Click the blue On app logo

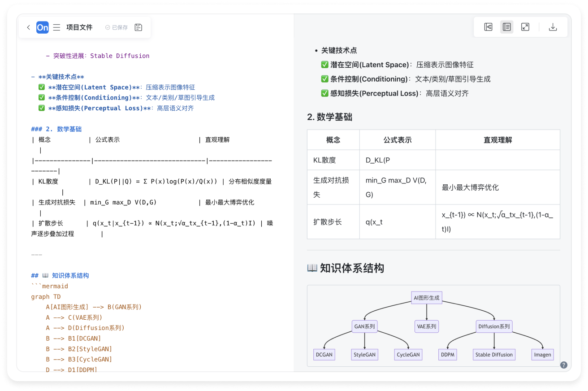click(43, 27)
